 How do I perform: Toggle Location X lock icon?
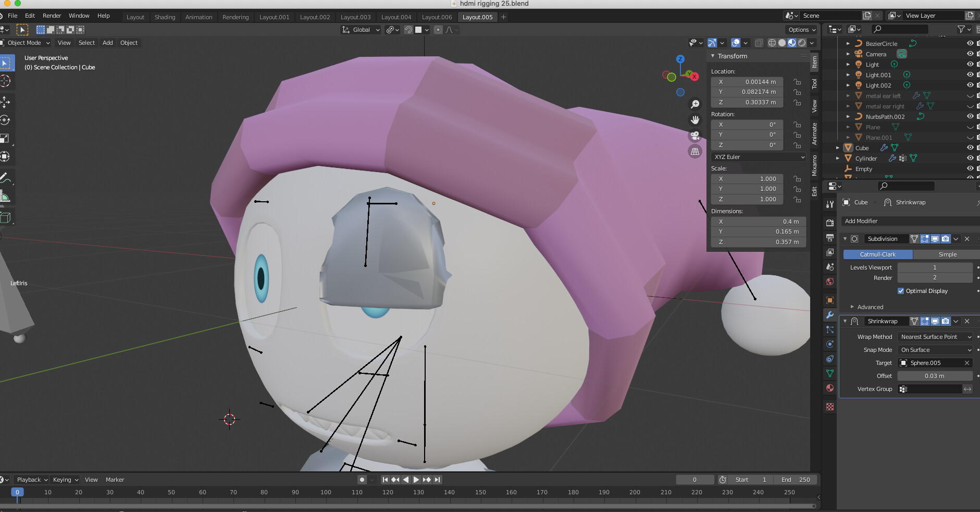pos(797,82)
